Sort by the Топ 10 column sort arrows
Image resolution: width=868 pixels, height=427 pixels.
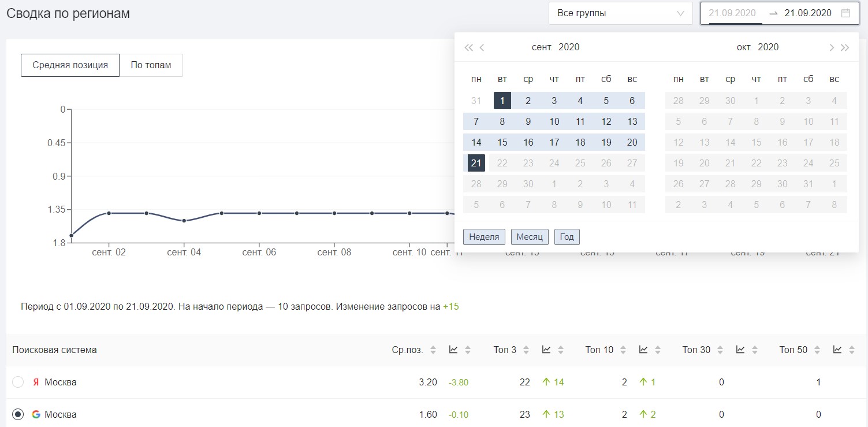tap(623, 350)
